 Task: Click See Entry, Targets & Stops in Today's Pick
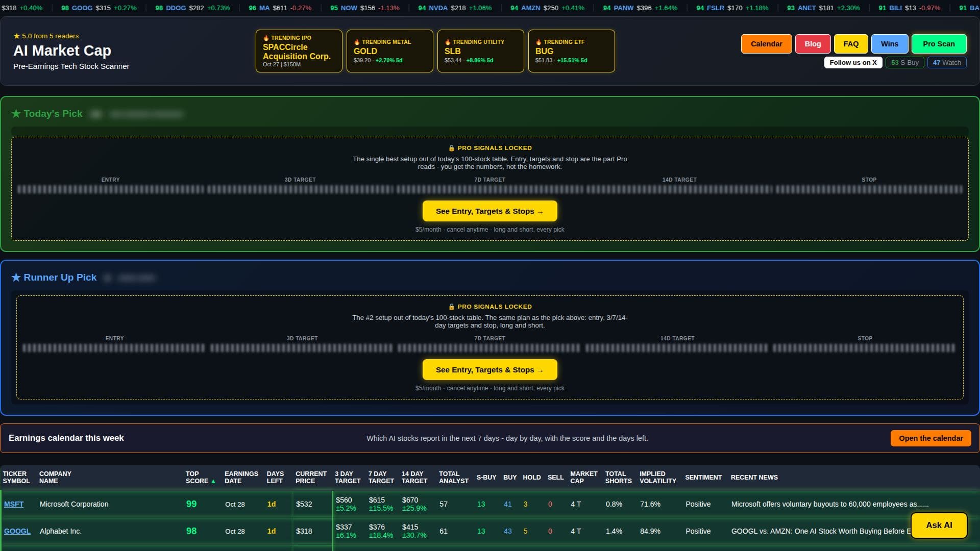pos(489,211)
